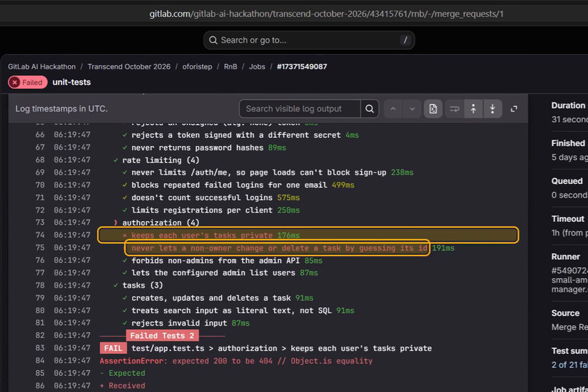Click log line number 86

pyautogui.click(x=39, y=385)
